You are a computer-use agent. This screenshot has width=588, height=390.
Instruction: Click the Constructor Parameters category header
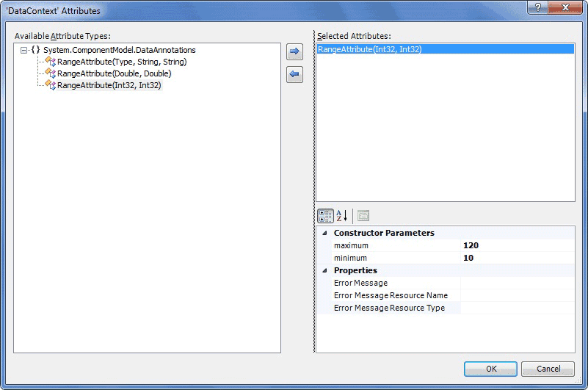point(384,233)
